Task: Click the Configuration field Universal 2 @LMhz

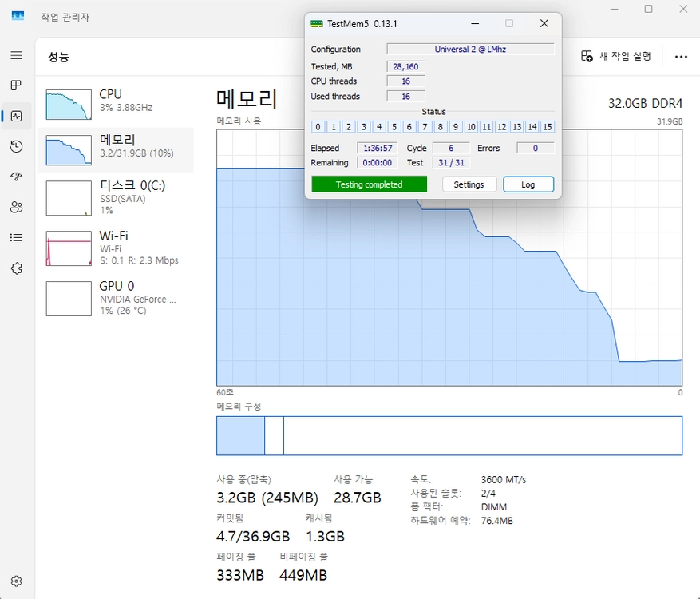Action: coord(471,50)
